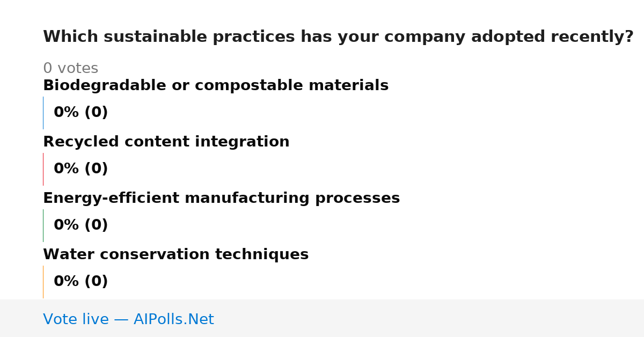The image size is (644, 337).
Task: Click the word 'AIPolls.Net' in the footer
Action: click(174, 319)
